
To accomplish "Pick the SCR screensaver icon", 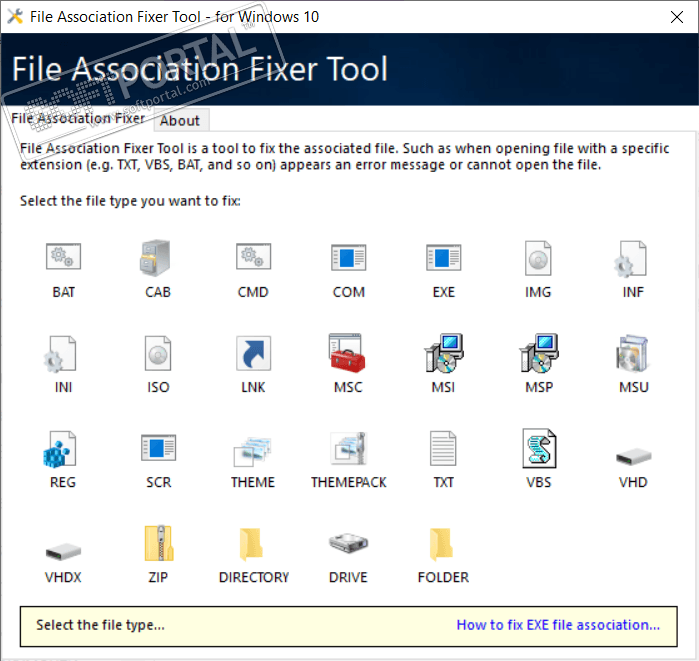I will 158,448.
